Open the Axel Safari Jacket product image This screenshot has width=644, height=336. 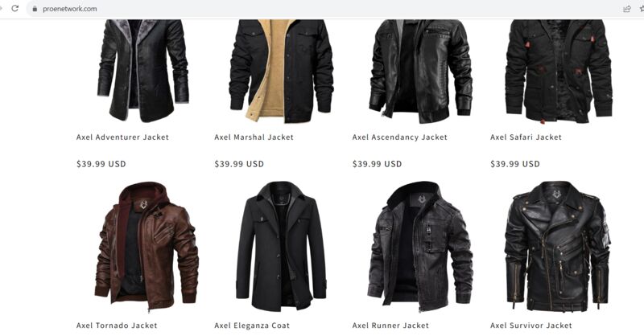click(559, 71)
